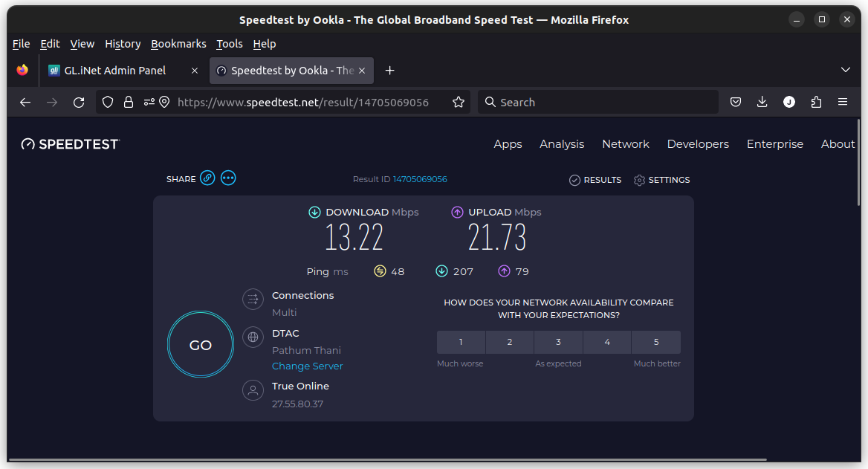The width and height of the screenshot is (868, 469).
Task: Click the IP address text 27.55.80.37
Action: tap(297, 404)
